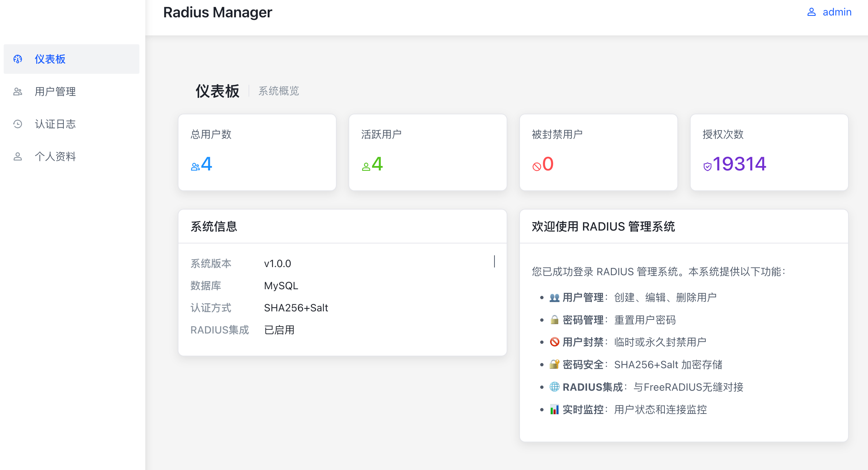This screenshot has height=470, width=868.
Task: Open the 仪表板 menu item
Action: [x=72, y=59]
